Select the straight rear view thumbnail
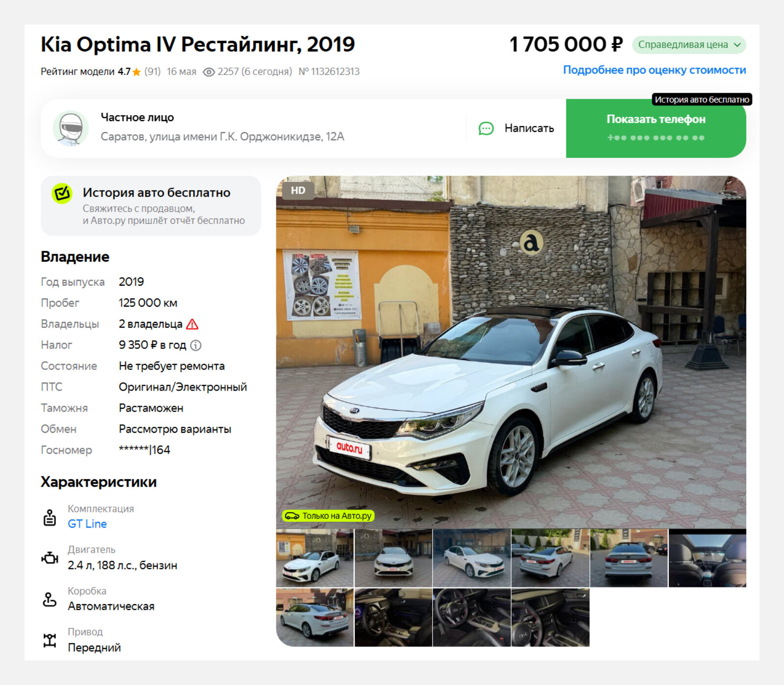 pos(629,558)
